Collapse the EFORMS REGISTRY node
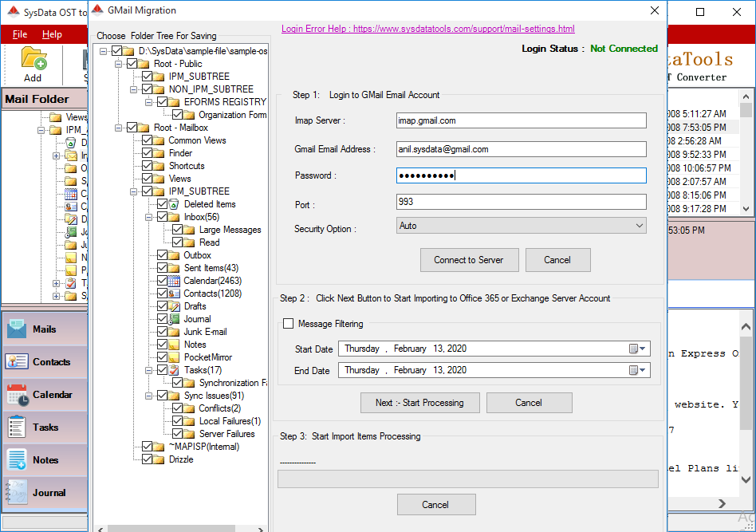Viewport: 756px width, 532px height. pos(148,102)
